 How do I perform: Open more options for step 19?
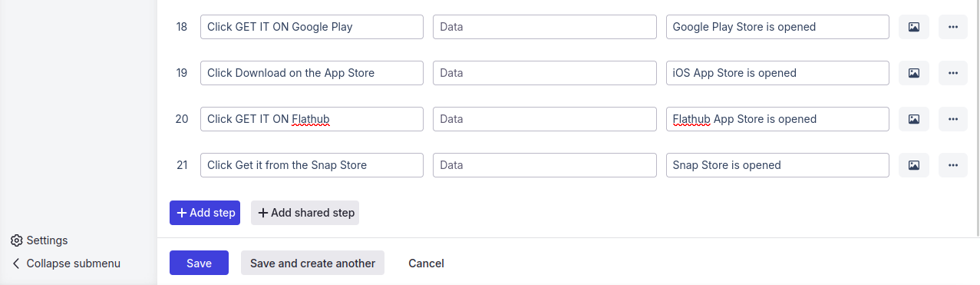(x=953, y=73)
